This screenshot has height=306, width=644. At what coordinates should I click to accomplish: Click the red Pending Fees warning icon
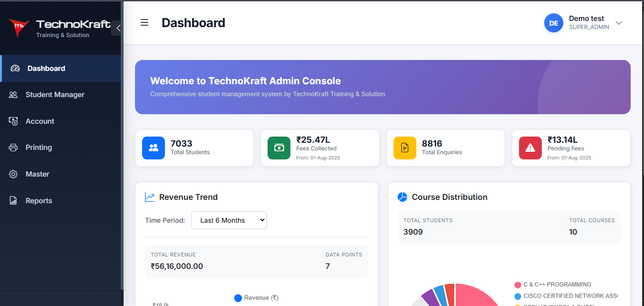[530, 148]
